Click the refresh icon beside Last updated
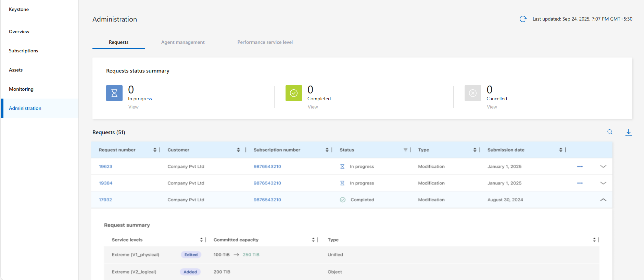 [523, 19]
